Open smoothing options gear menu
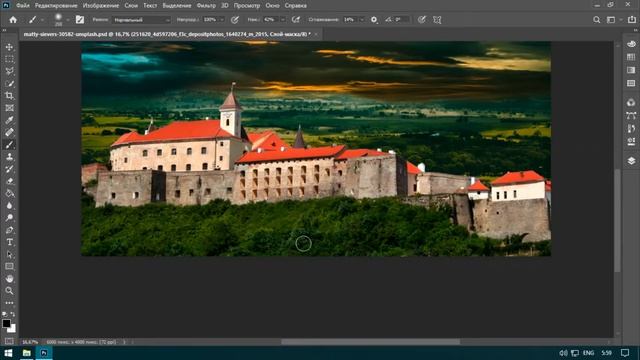Screen dimensions: 640x360 click(374, 20)
